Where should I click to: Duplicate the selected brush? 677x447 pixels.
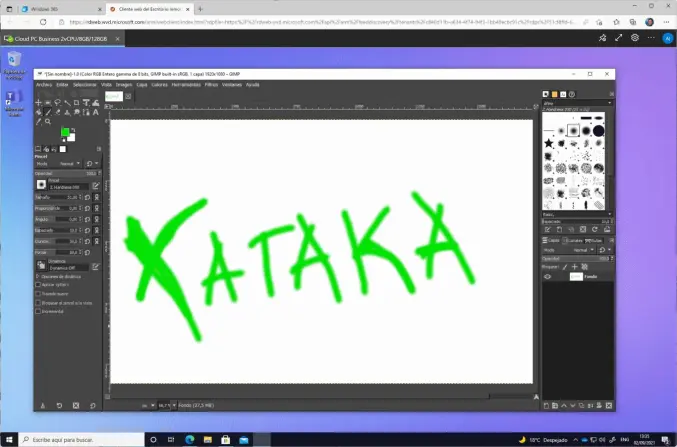pyautogui.click(x=571, y=229)
